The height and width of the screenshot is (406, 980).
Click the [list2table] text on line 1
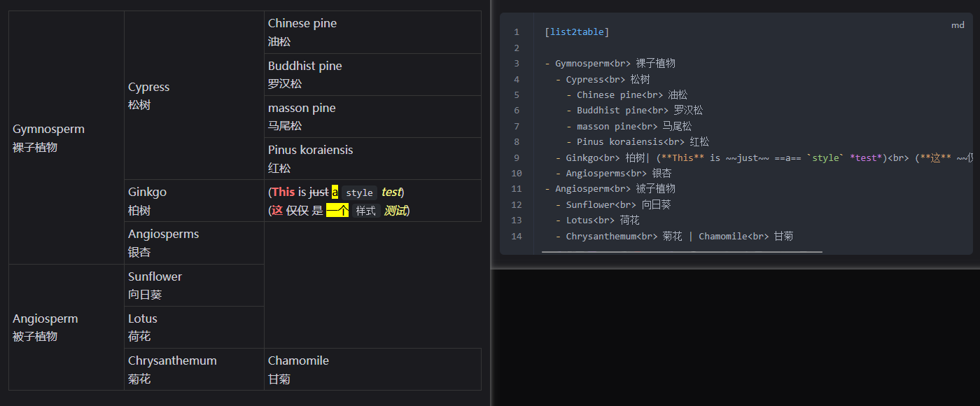(x=576, y=32)
